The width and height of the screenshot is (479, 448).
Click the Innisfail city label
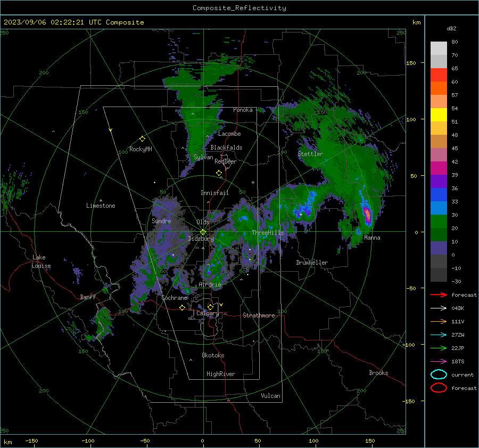pos(214,193)
